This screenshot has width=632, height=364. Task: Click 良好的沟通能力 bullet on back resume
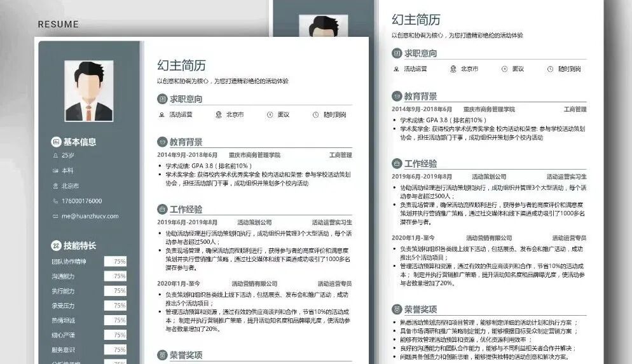(x=488, y=348)
